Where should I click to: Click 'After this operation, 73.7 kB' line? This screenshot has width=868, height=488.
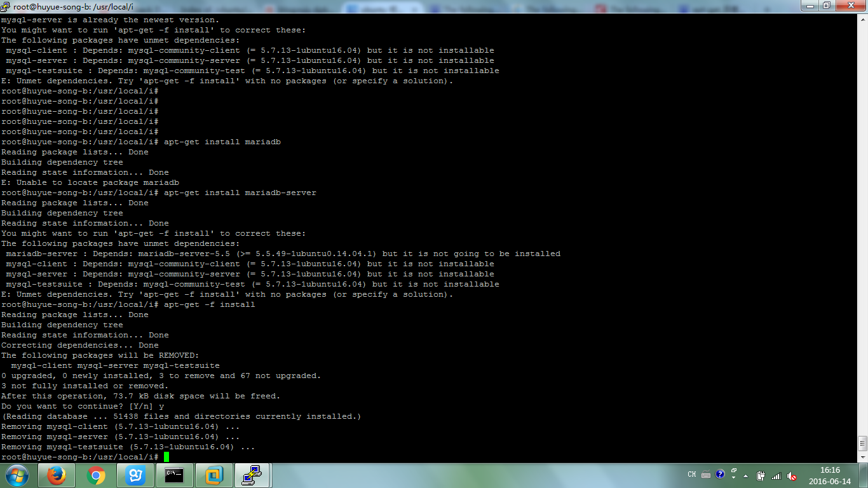(140, 396)
